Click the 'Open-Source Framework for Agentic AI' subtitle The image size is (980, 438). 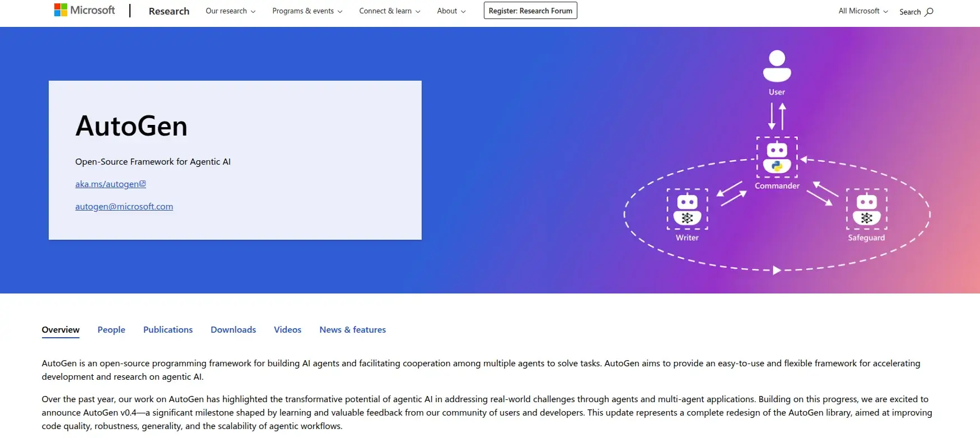click(153, 162)
